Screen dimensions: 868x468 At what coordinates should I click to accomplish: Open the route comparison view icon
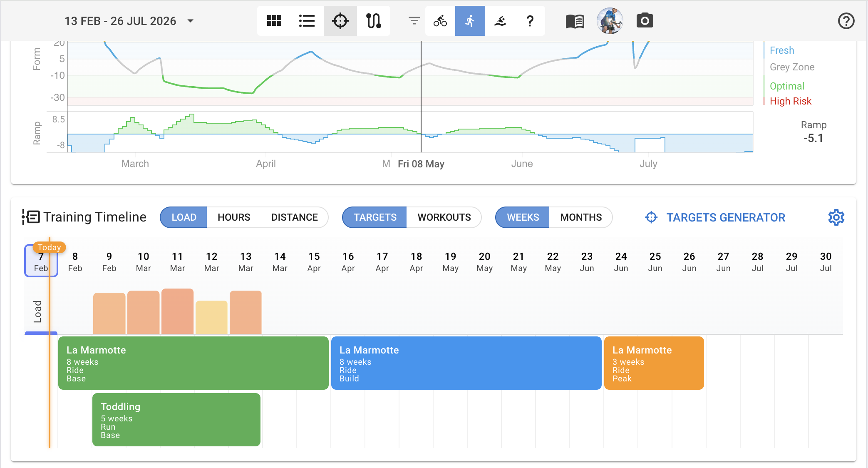tap(373, 21)
